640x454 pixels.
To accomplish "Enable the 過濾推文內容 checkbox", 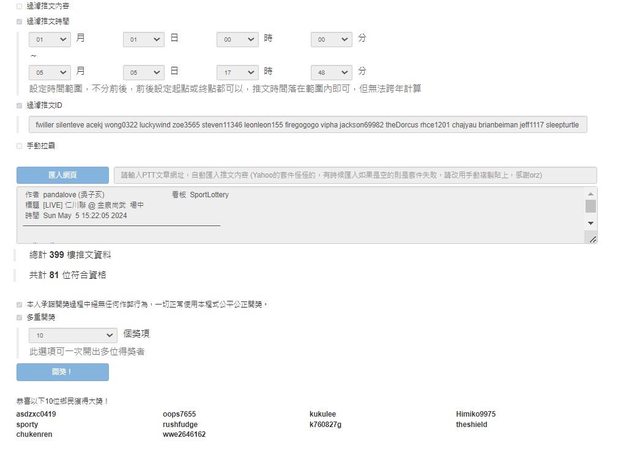I will pos(19,6).
